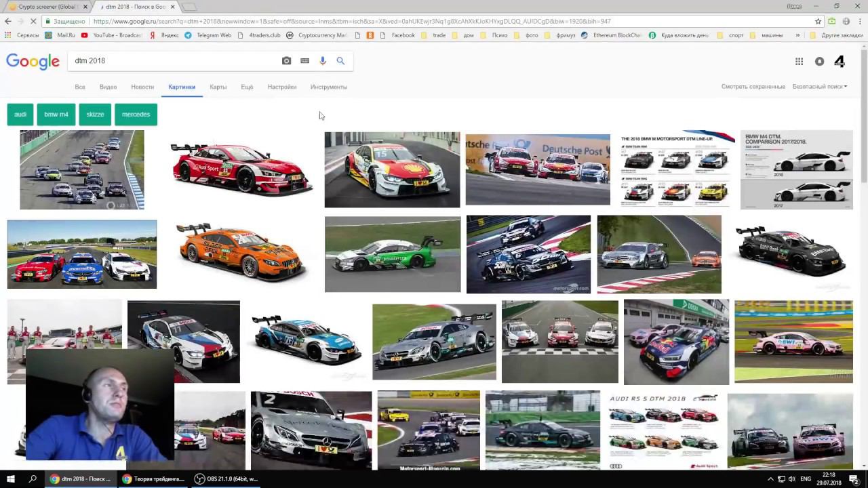Open BMW M4 DTM comparison 2017/2018 image
This screenshot has width=868, height=488.
click(x=797, y=169)
